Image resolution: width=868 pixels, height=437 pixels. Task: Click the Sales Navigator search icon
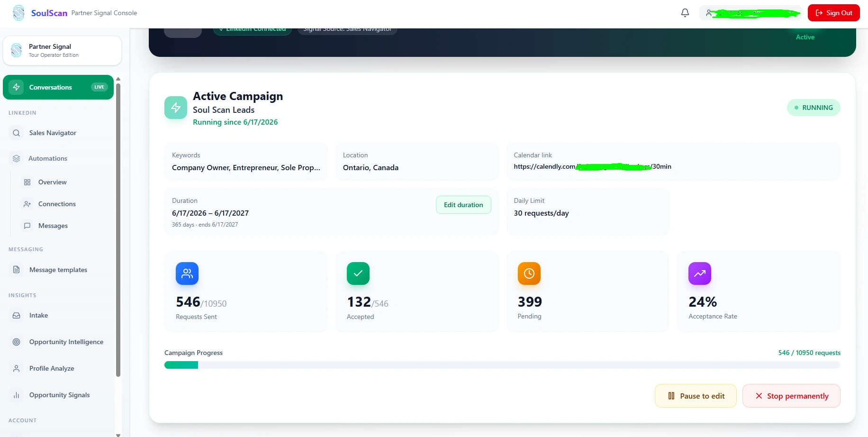pos(17,133)
